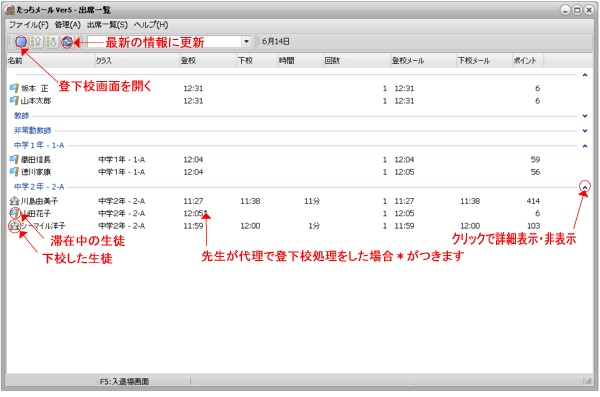600x397 pixels.
Task: Click the F5:入退場画面 status bar label
Action: pos(124,381)
